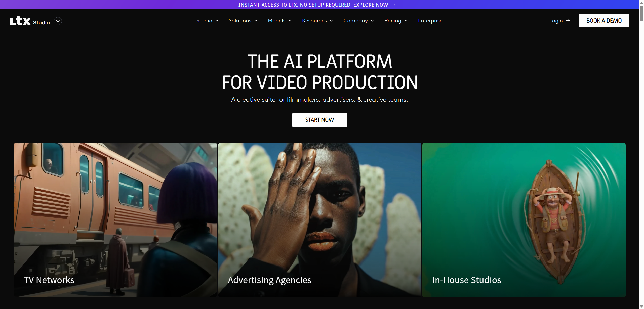644x309 pixels.
Task: Click the Book a Demo button
Action: 604,21
